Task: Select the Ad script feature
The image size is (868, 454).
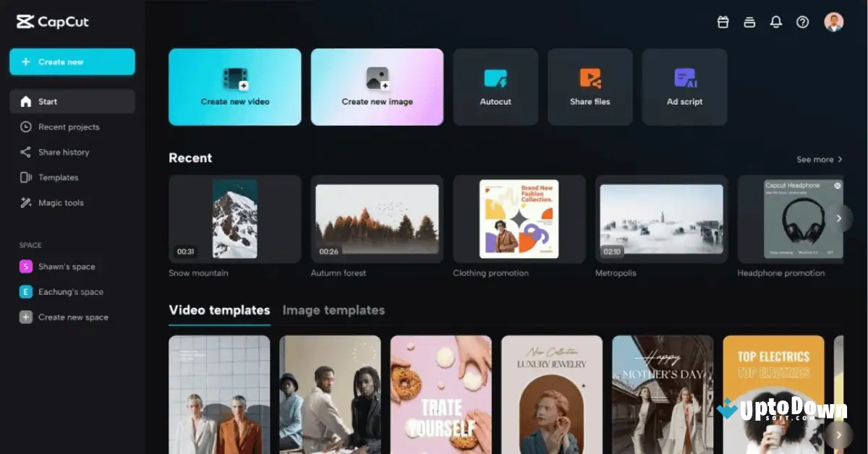Action: [x=684, y=86]
